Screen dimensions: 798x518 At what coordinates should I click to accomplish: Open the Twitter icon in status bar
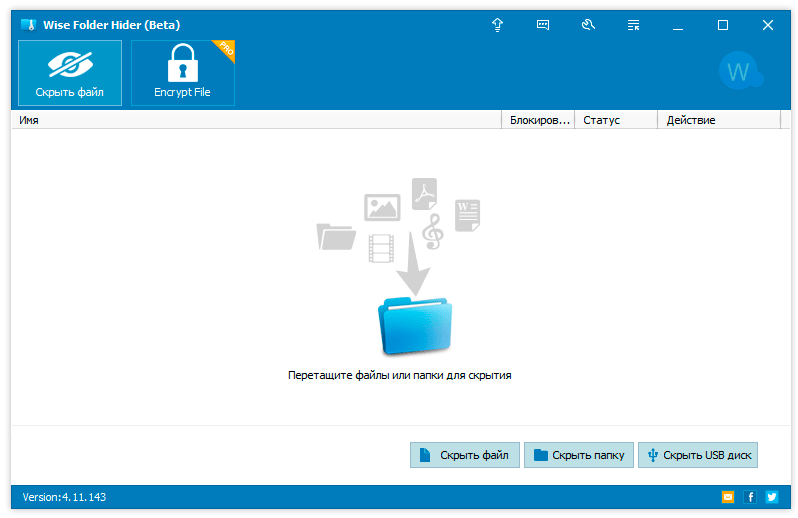pos(772,497)
